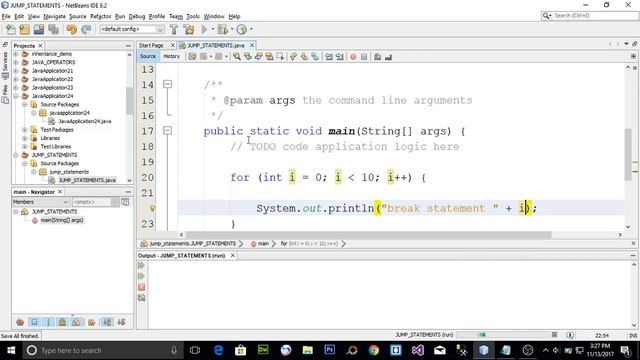Open the default config dropdown

point(132,29)
